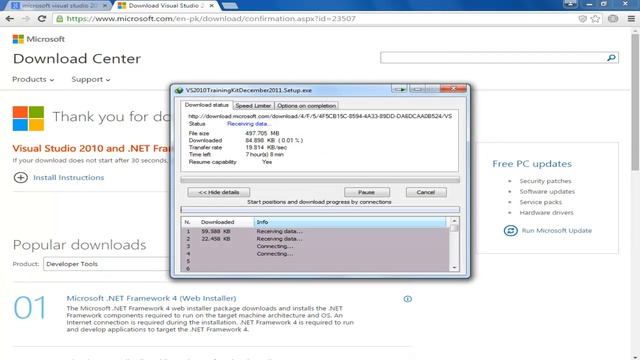Open Microsoft .NET Framework 4 Web Installer link
Image resolution: width=640 pixels, height=360 pixels.
[x=151, y=298]
